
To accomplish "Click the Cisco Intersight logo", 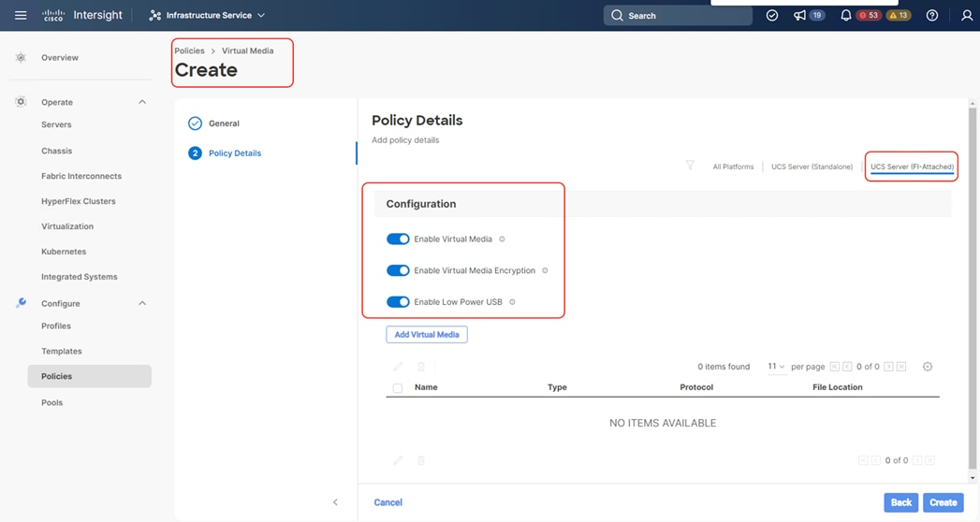I will coord(81,15).
